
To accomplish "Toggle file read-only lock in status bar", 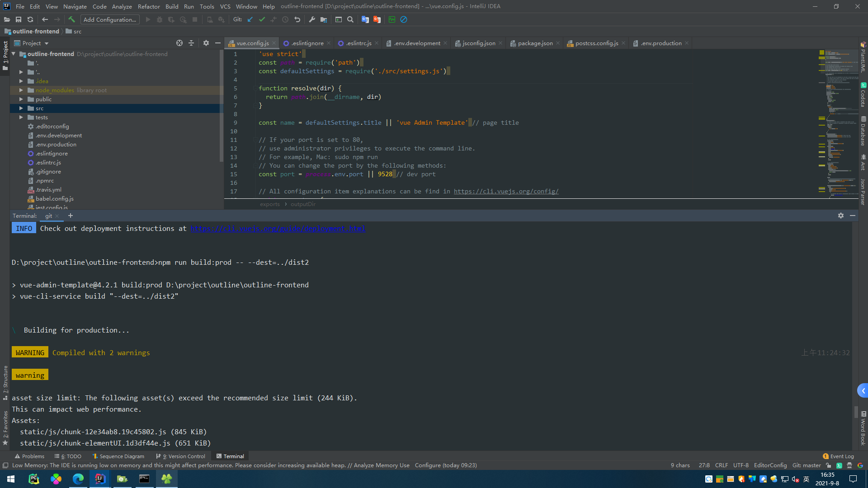I will [828, 465].
